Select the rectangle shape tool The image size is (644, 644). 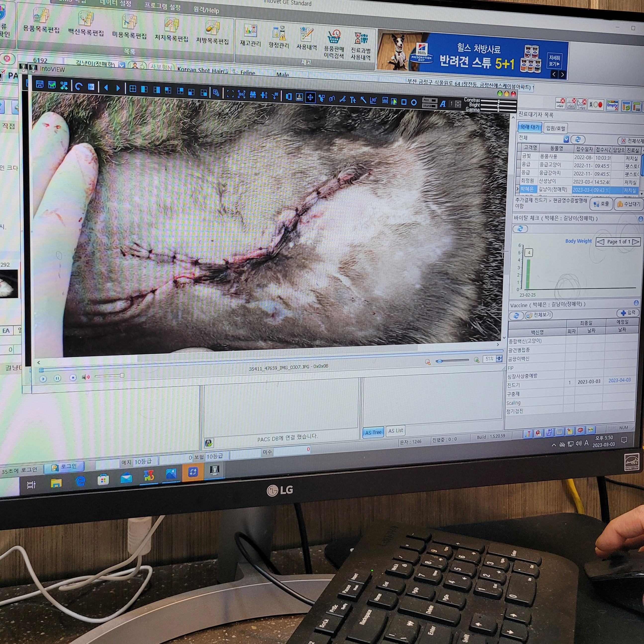pos(404,102)
